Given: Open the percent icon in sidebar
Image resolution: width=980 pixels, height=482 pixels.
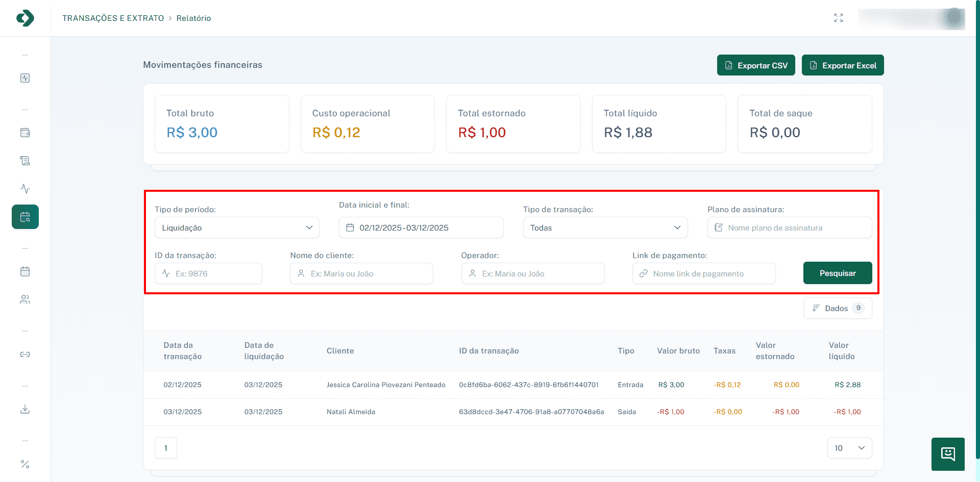Looking at the screenshot, I should [x=25, y=464].
